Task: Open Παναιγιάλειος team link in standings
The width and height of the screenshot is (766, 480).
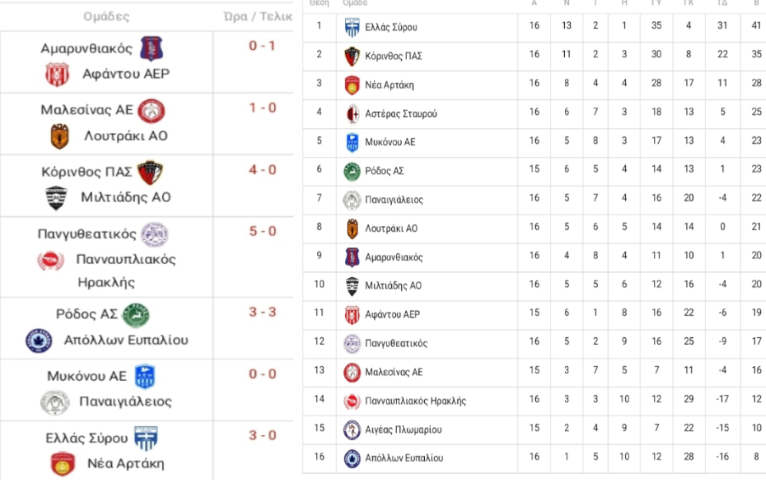Action: 394,200
